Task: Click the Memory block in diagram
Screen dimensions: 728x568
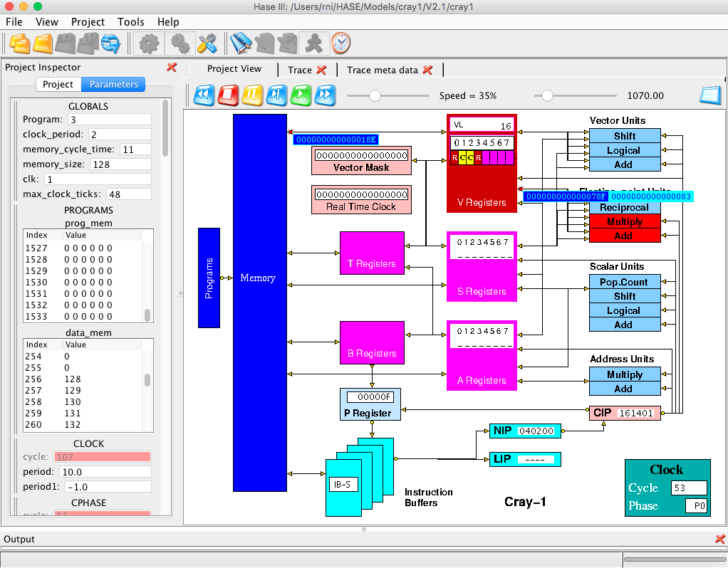Action: [x=260, y=303]
